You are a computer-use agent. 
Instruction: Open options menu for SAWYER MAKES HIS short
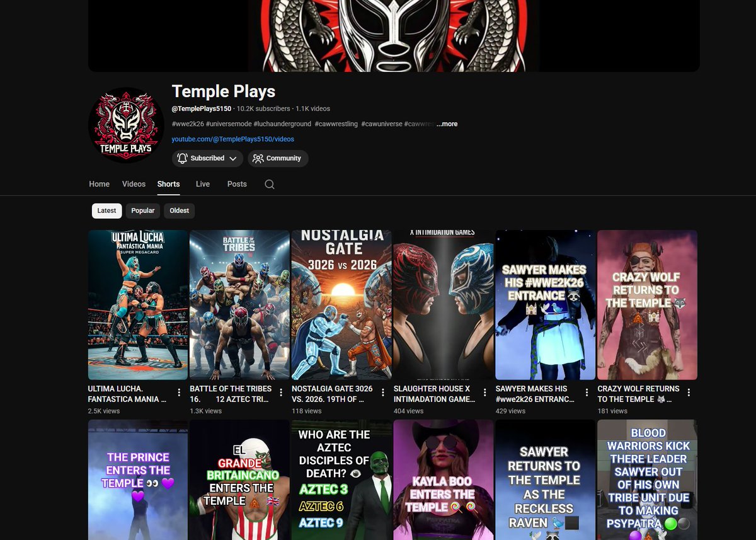(x=587, y=393)
